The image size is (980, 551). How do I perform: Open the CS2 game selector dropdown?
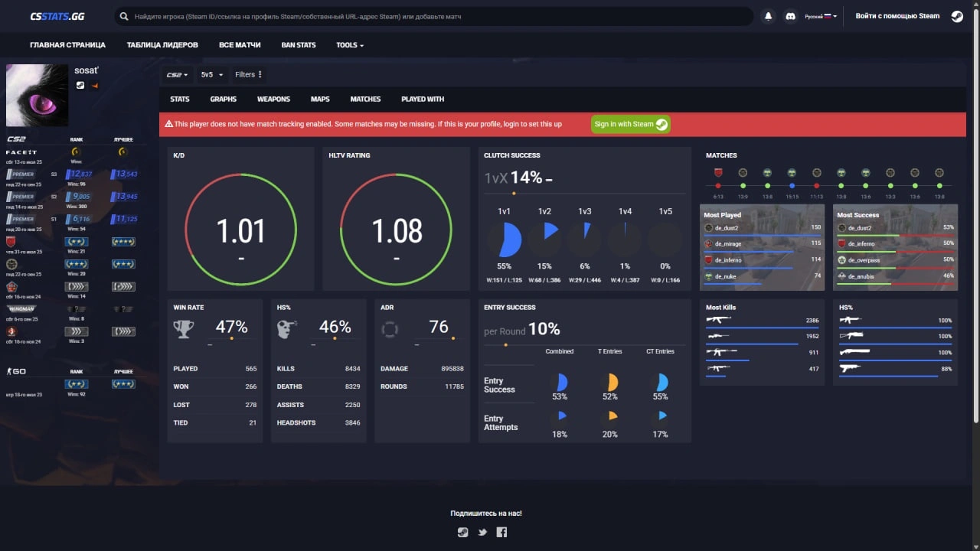[x=177, y=75]
